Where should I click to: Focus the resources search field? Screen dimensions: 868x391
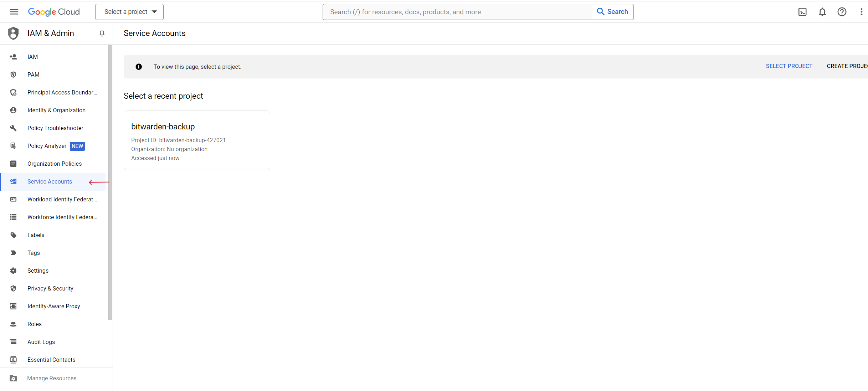tap(457, 12)
